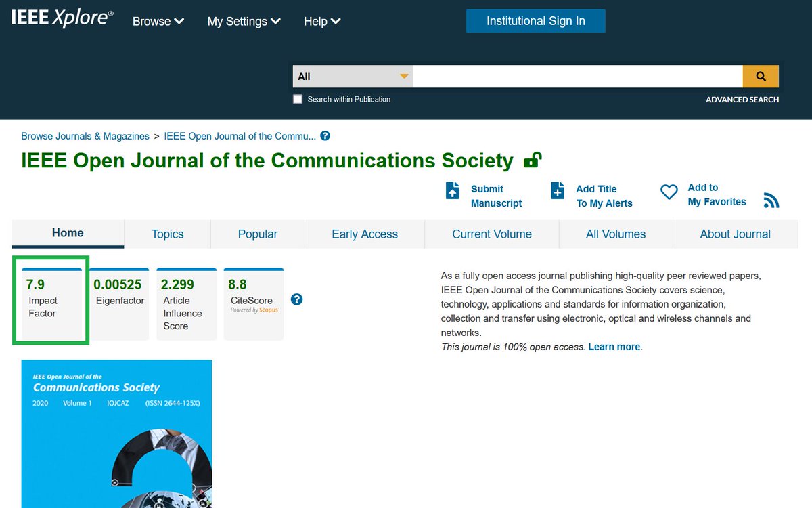Click the Add to My Favorites text
The width and height of the screenshot is (812, 508).
[717, 194]
